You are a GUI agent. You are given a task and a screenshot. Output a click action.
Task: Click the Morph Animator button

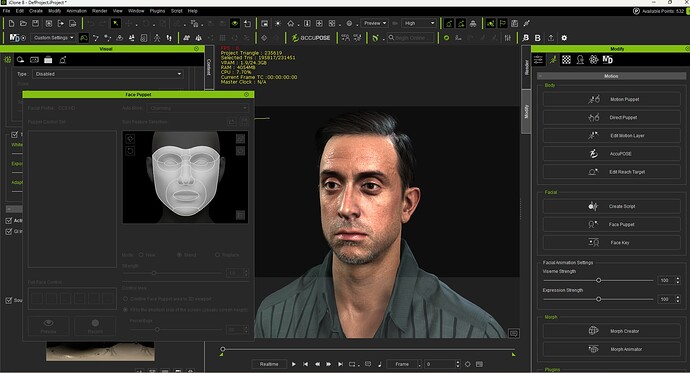(x=612, y=349)
